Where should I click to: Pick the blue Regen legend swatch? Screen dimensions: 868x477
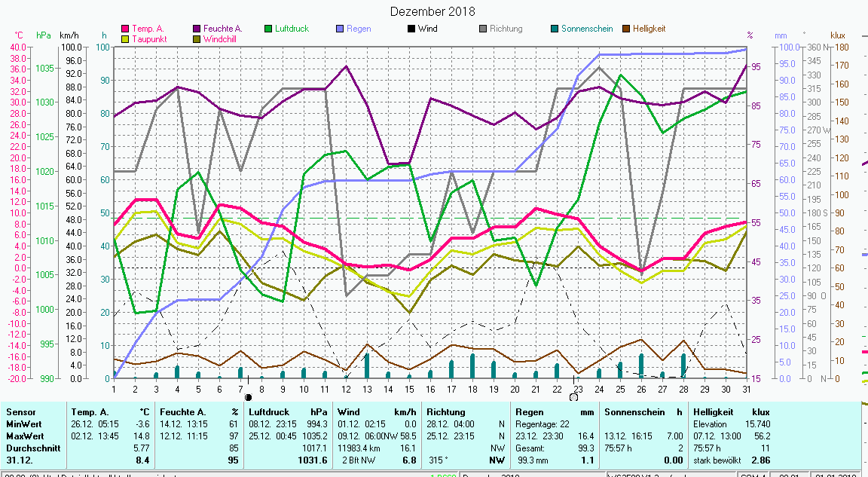[340, 29]
